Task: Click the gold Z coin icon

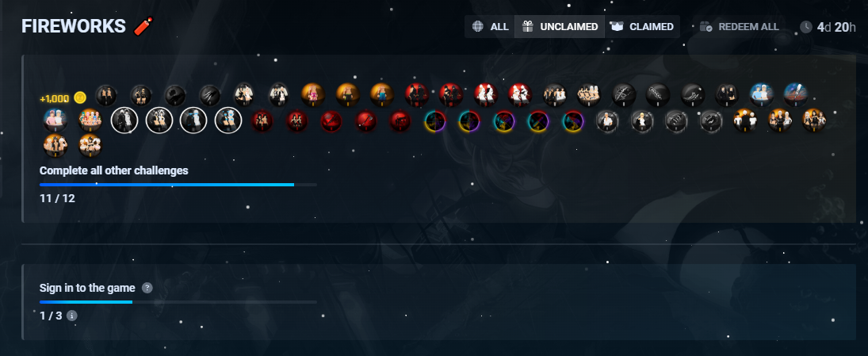Action: [x=80, y=98]
